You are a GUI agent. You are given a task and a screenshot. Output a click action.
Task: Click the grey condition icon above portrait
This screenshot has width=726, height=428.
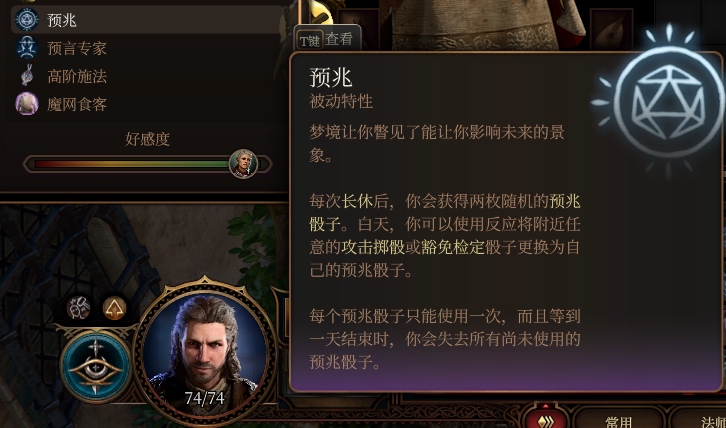[x=78, y=308]
